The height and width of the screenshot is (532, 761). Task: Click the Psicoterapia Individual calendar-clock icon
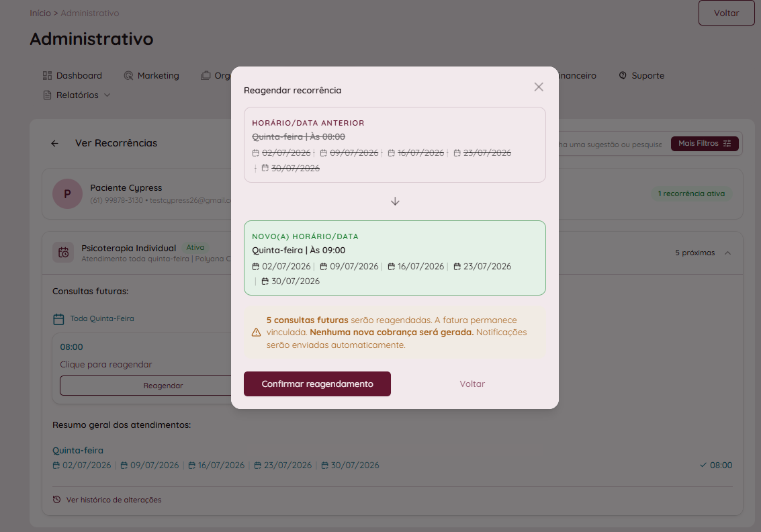tap(63, 253)
